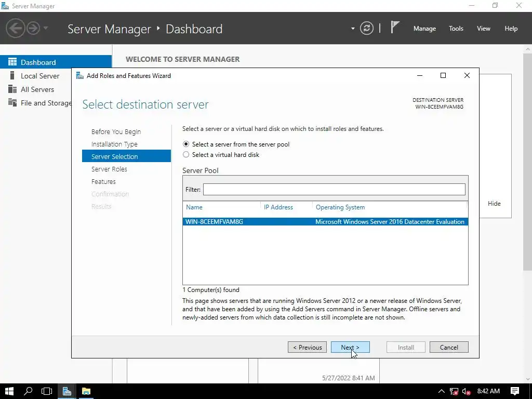Select server WIN-8CEEMFVAM8G in the pool
The width and height of the screenshot is (532, 399).
[x=214, y=221]
